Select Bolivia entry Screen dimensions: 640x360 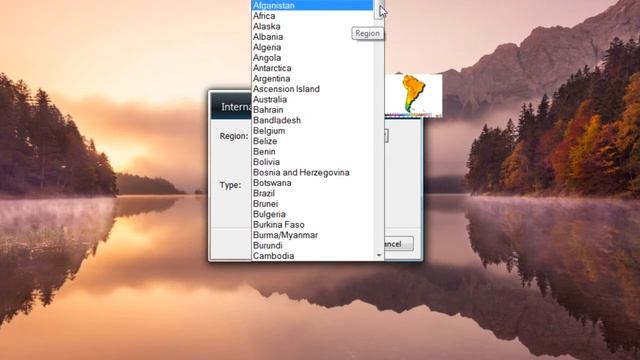pyautogui.click(x=312, y=162)
